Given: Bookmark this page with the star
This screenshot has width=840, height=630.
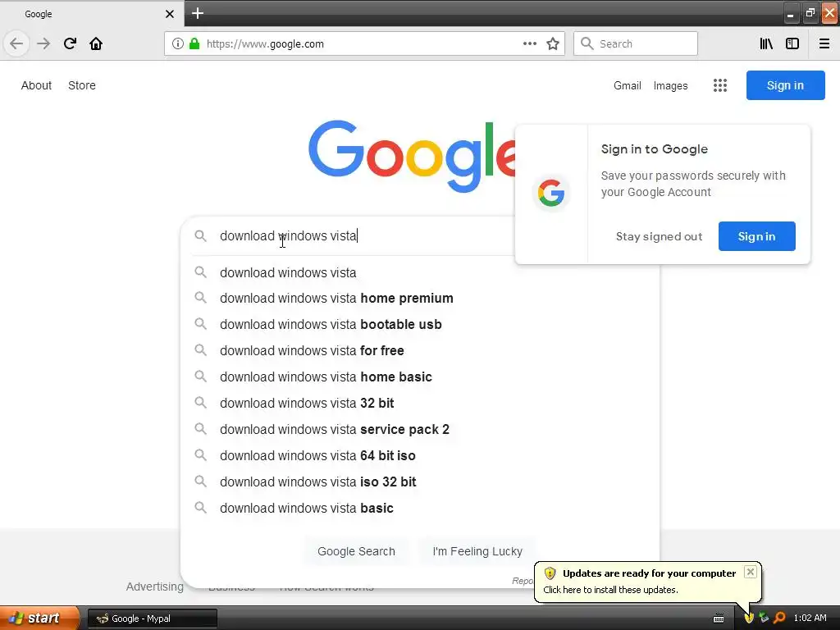Looking at the screenshot, I should pos(553,43).
